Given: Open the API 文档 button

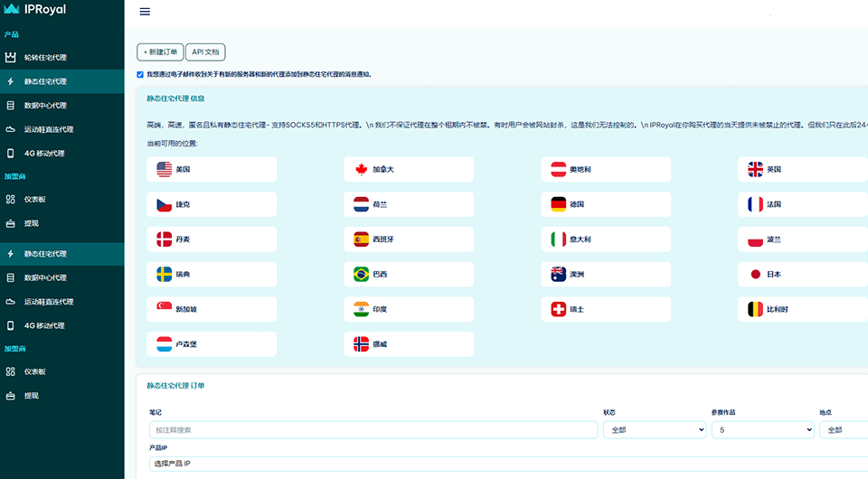Looking at the screenshot, I should (205, 52).
